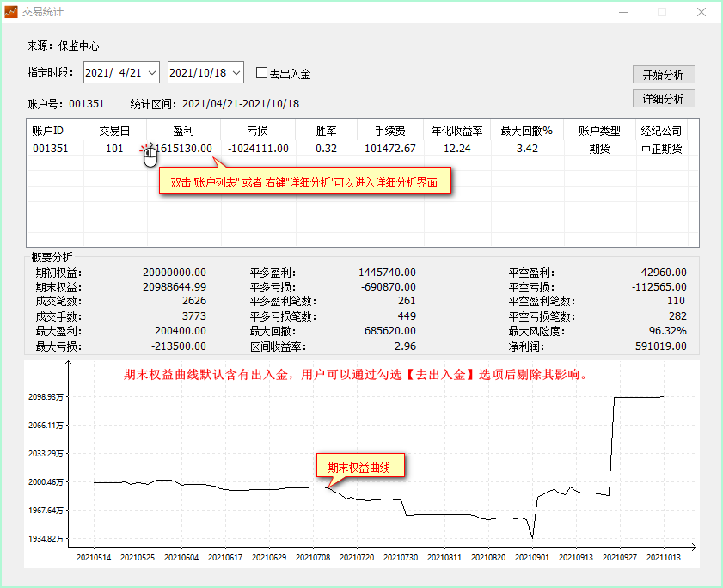
Task: Click the 平多亏损 value -690870.00
Action: coord(389,287)
